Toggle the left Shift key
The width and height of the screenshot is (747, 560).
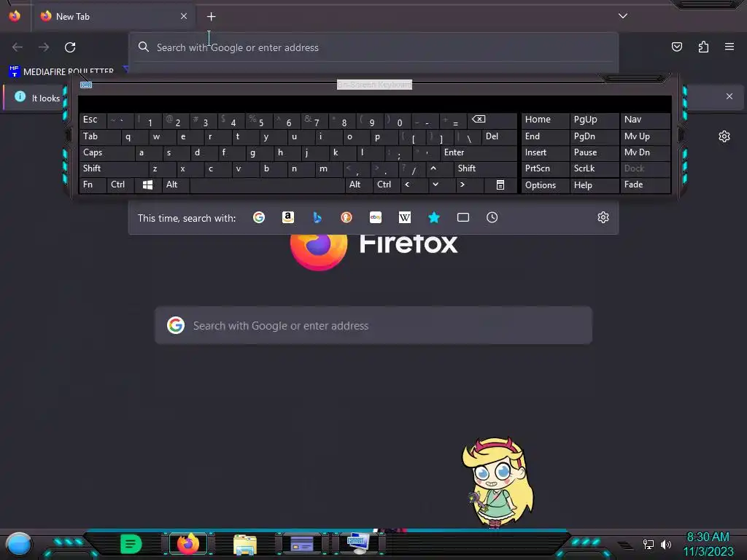coord(113,168)
